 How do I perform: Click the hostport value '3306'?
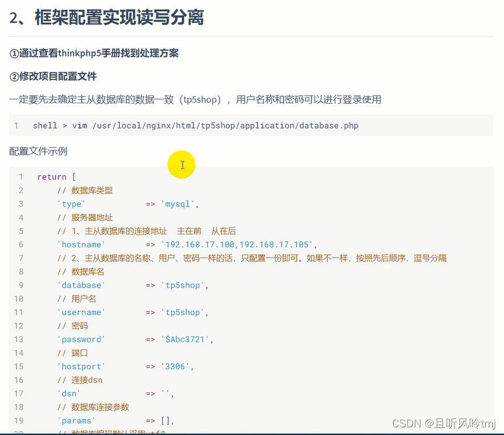pos(173,366)
